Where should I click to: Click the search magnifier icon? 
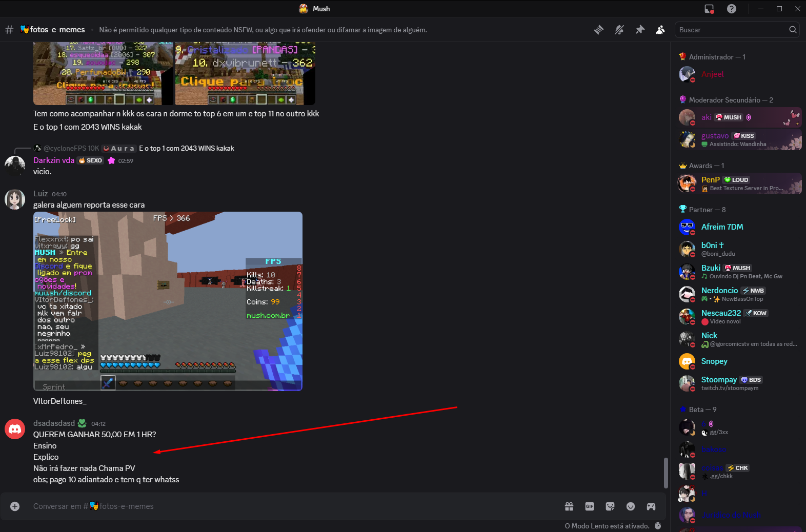pos(793,30)
